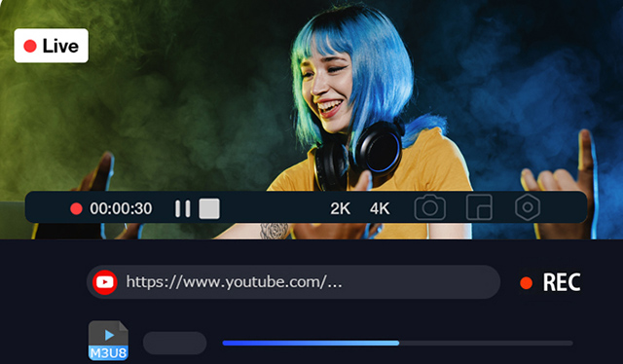Open the picture-in-picture layout icon
The height and width of the screenshot is (364, 623).
tap(479, 207)
